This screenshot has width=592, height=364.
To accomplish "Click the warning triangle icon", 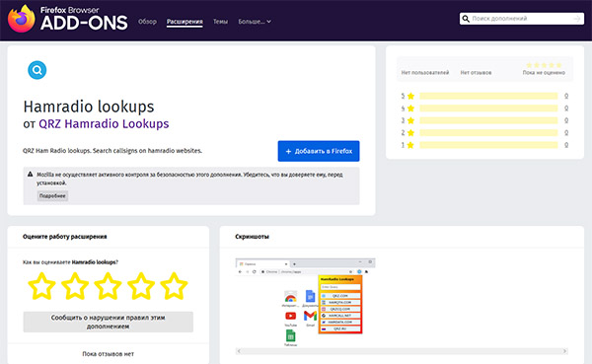I will click(x=31, y=175).
